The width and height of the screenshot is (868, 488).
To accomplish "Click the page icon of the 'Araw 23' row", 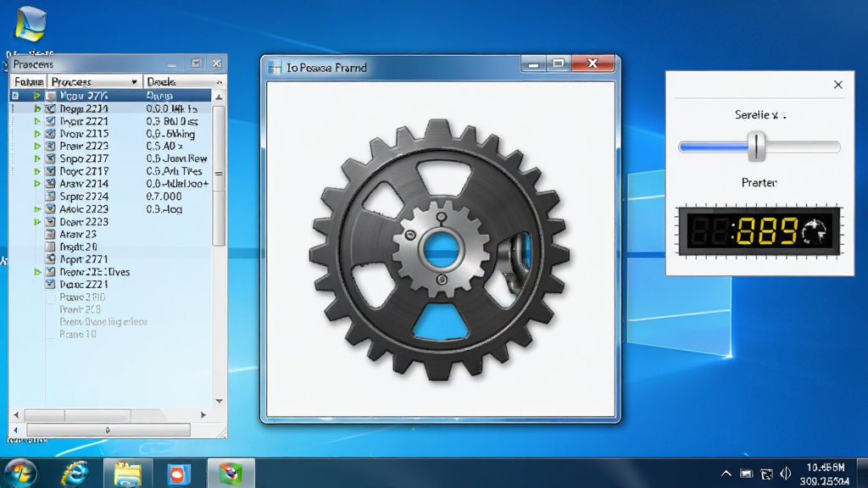I will pos(50,234).
